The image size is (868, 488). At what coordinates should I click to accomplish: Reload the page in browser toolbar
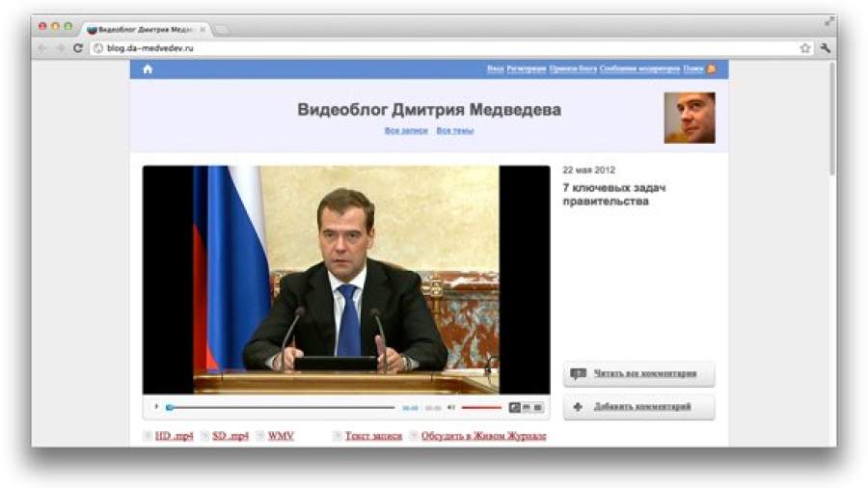(78, 48)
